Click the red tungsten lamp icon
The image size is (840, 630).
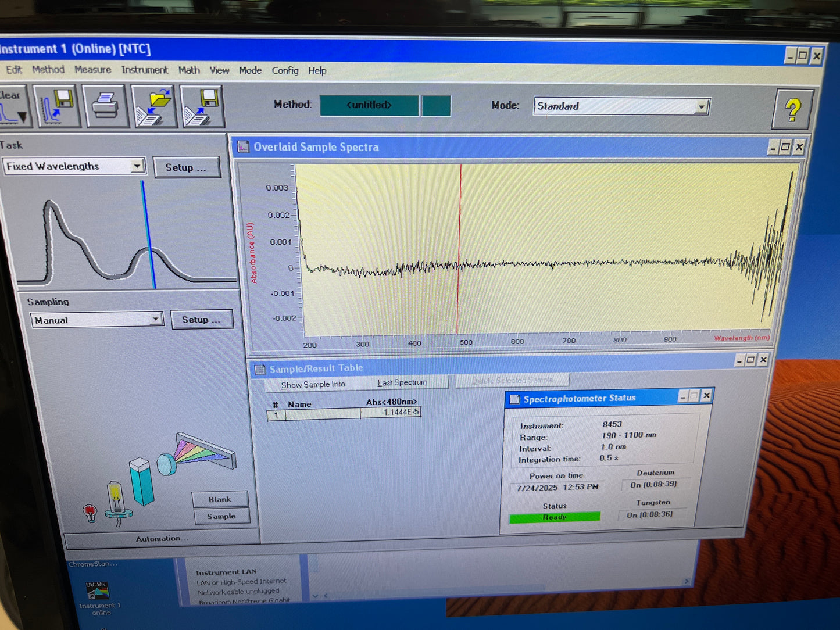(x=90, y=513)
